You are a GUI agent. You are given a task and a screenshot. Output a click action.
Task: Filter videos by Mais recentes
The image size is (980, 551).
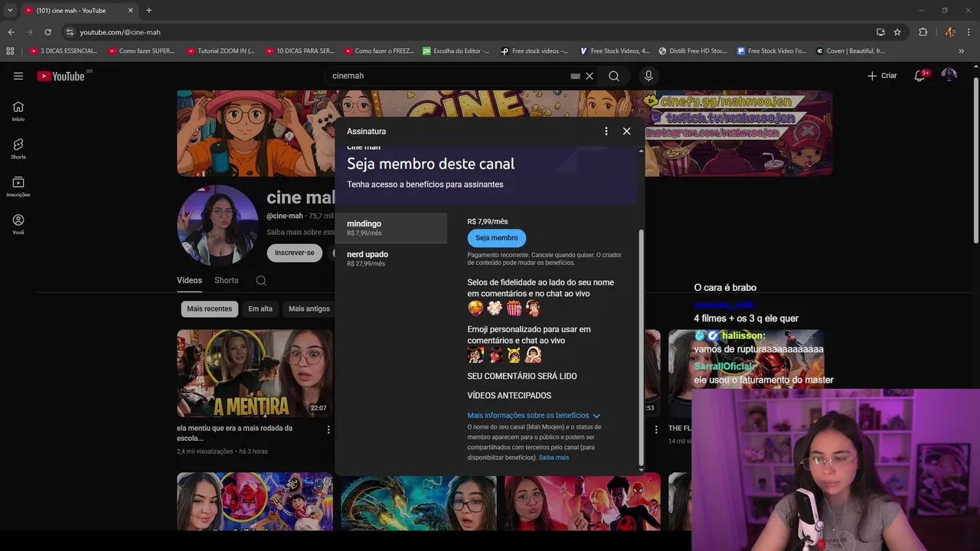[x=209, y=309]
